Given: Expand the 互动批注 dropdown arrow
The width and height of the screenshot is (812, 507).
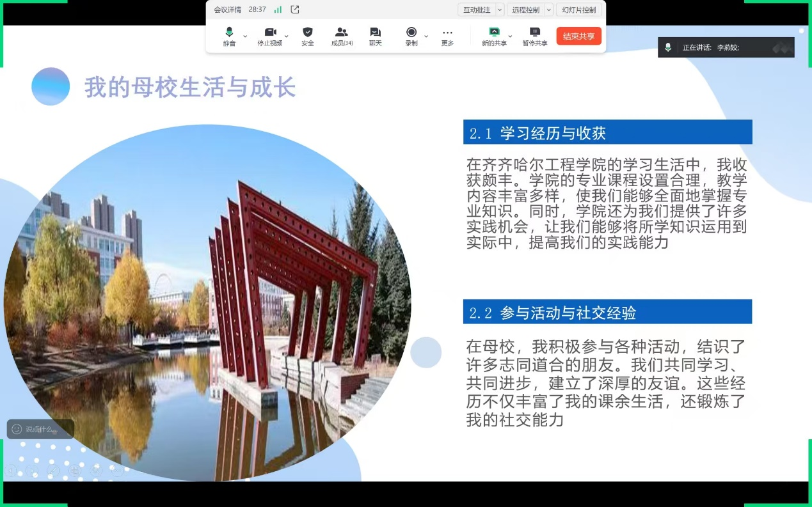Looking at the screenshot, I should [x=500, y=10].
